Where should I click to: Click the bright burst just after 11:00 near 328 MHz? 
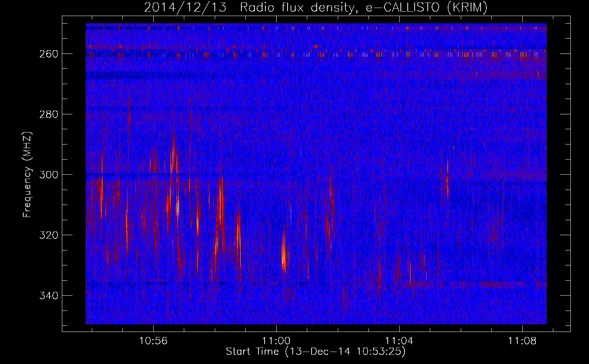(x=284, y=253)
